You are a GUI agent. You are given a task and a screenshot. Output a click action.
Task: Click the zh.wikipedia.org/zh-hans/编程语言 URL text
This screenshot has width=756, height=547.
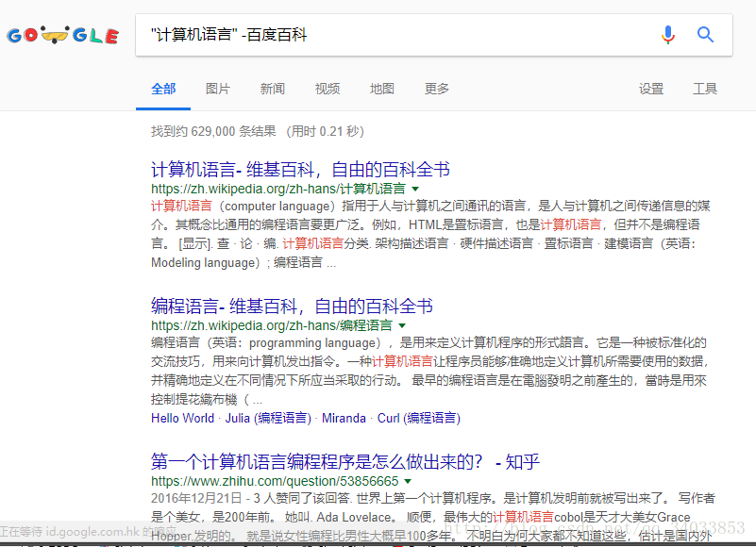[x=272, y=325]
